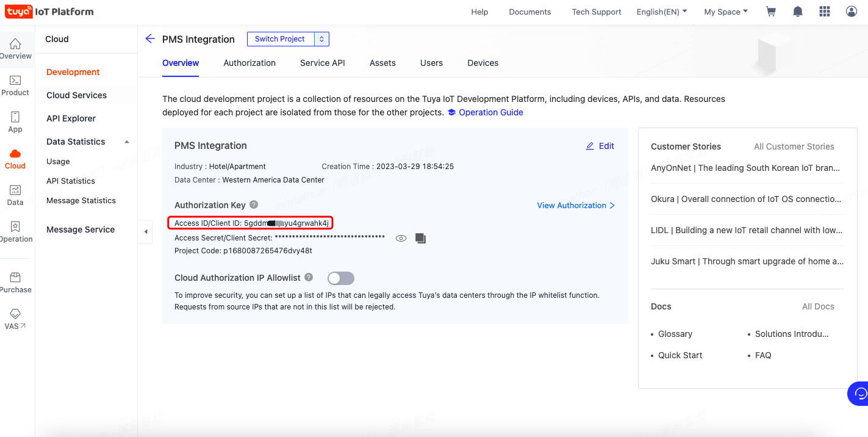Open the user account avatar

[852, 12]
